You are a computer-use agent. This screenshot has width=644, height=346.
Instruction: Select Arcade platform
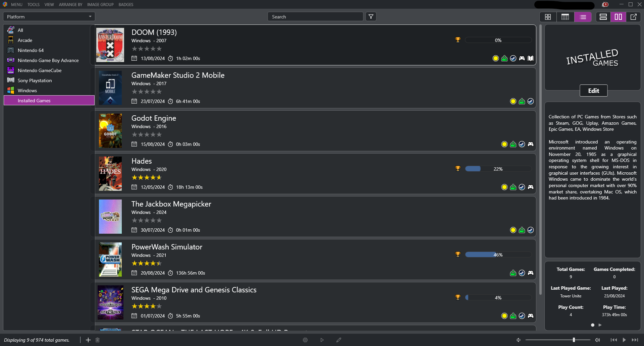click(x=49, y=40)
